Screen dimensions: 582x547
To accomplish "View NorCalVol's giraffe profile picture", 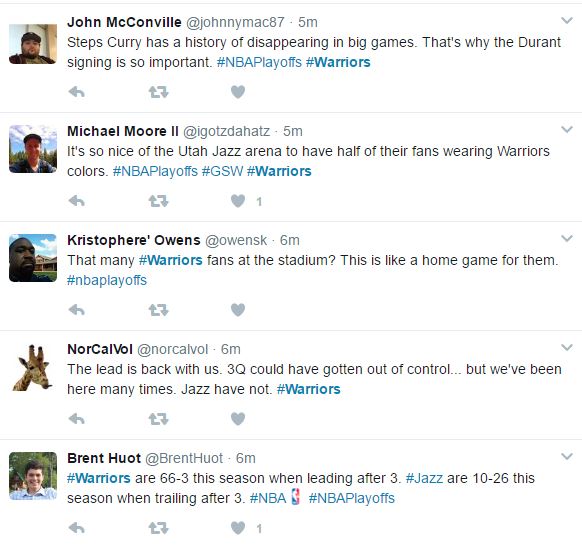I will 33,367.
